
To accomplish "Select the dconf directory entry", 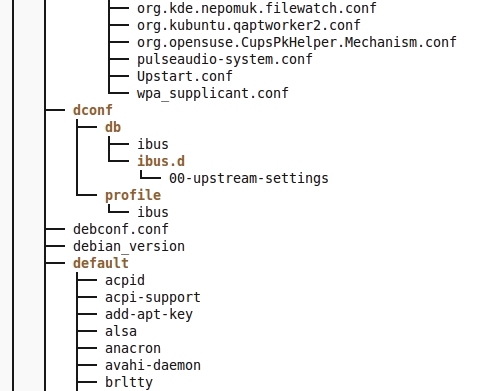I will tap(93, 110).
